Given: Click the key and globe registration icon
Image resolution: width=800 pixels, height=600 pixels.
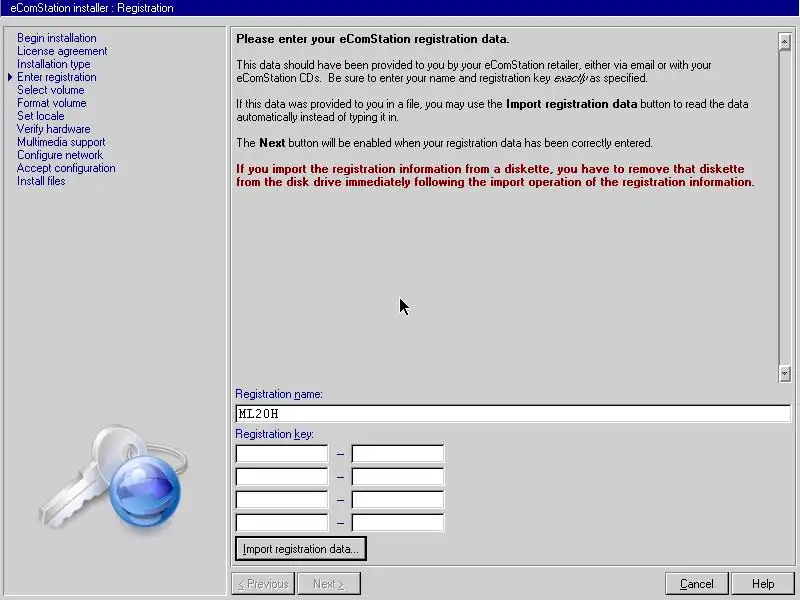Looking at the screenshot, I should coord(113,480).
